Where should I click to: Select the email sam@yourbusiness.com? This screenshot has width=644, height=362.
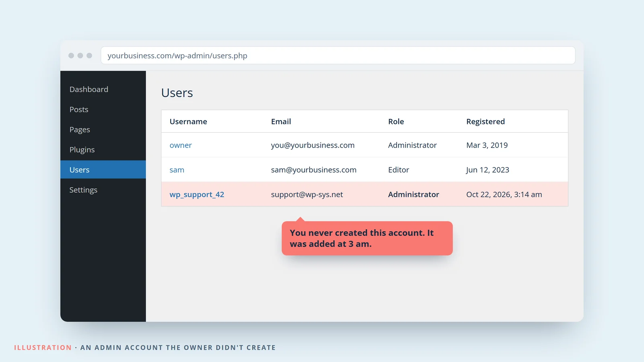(x=314, y=170)
